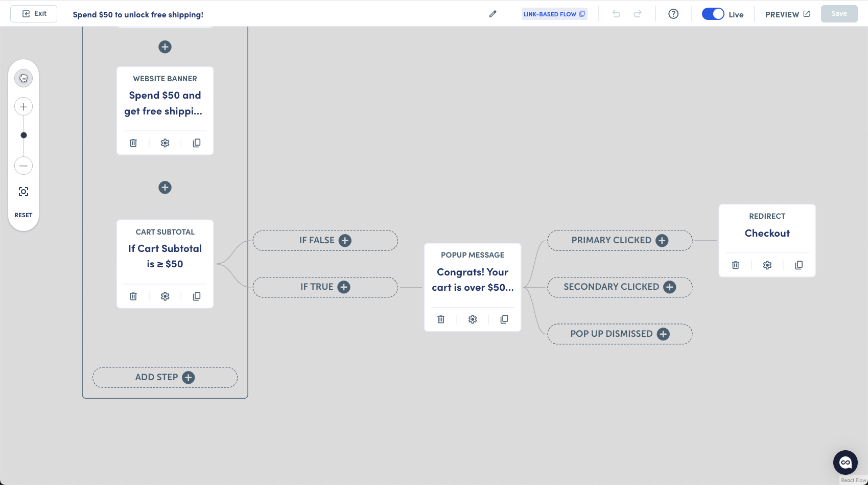Open Cart Subtotal step settings
This screenshot has width=868, height=485.
pyautogui.click(x=165, y=296)
